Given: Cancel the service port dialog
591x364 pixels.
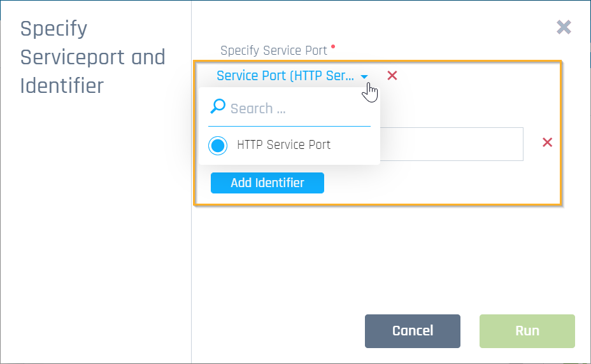Looking at the screenshot, I should [412, 331].
